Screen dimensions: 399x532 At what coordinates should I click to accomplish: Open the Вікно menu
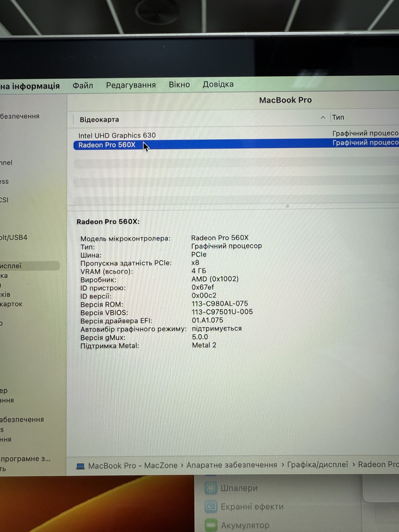pos(179,84)
